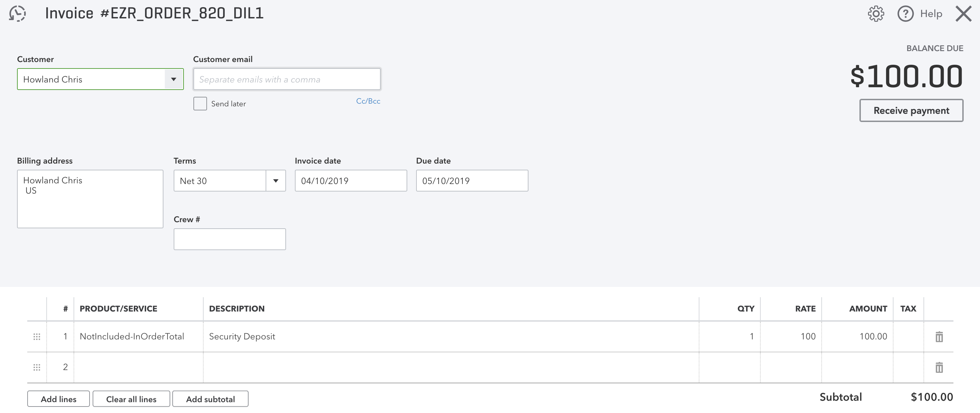
Task: Delete line 1 with trash icon
Action: click(x=939, y=336)
